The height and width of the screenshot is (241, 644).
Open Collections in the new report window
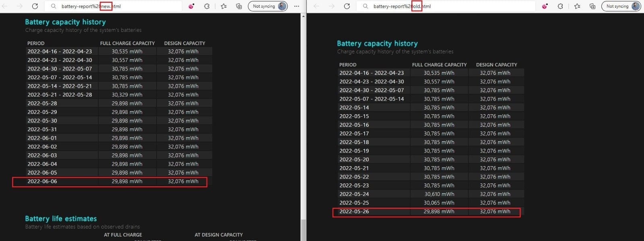(239, 6)
